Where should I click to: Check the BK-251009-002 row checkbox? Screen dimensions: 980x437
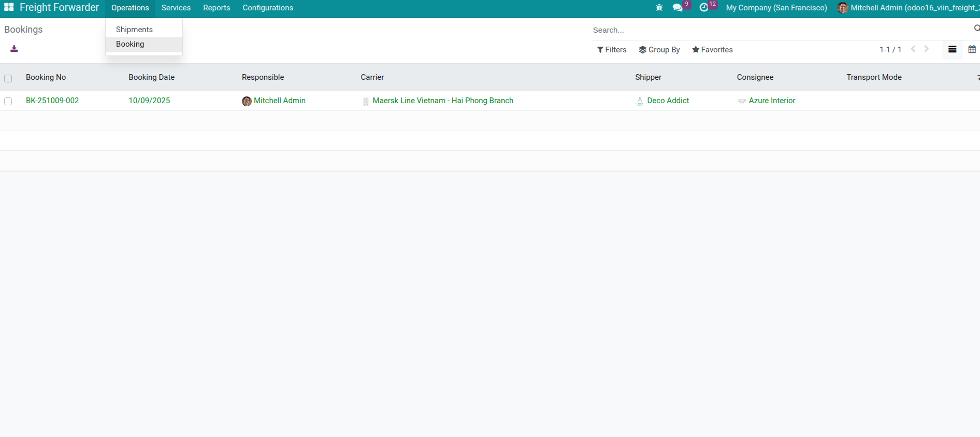(8, 101)
